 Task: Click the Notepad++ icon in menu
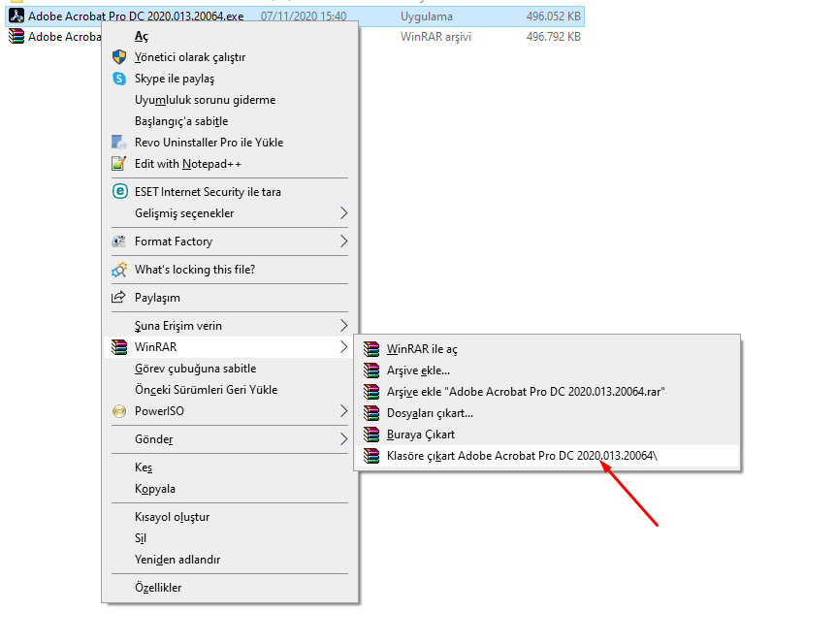click(118, 163)
